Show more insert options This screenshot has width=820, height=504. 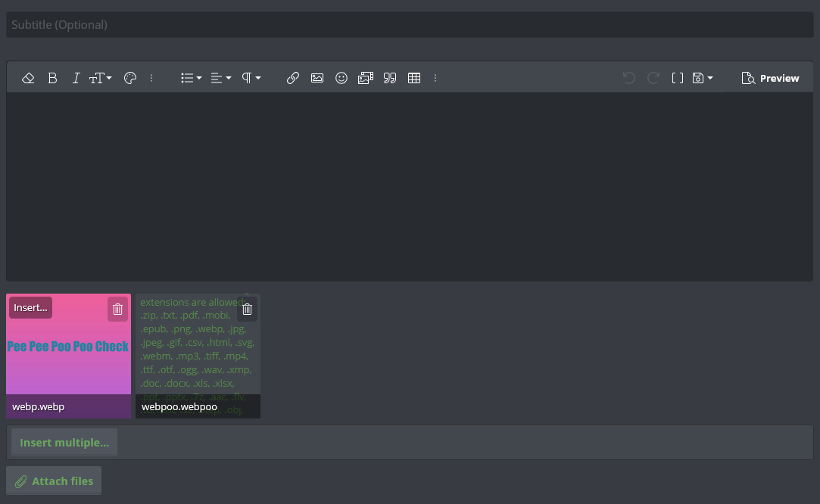pos(435,78)
